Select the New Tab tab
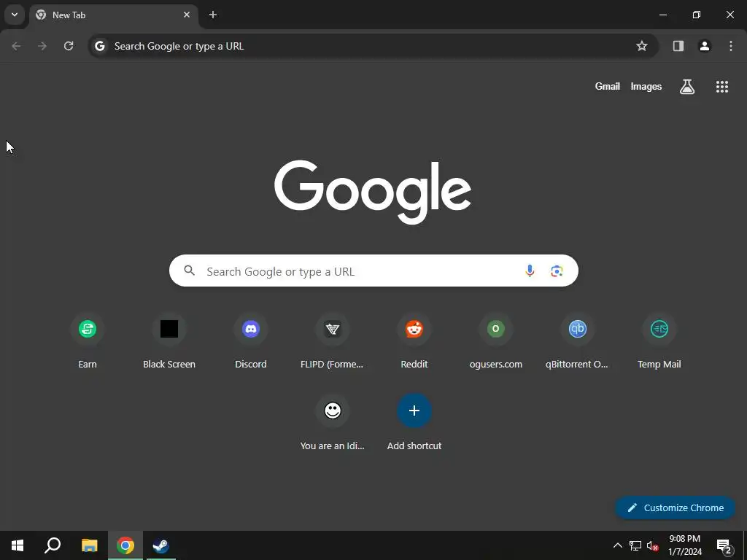This screenshot has height=560, width=747. pos(113,15)
